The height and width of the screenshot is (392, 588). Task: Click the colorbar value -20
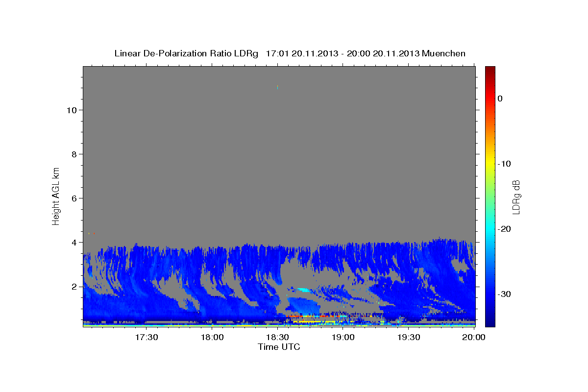coord(504,229)
